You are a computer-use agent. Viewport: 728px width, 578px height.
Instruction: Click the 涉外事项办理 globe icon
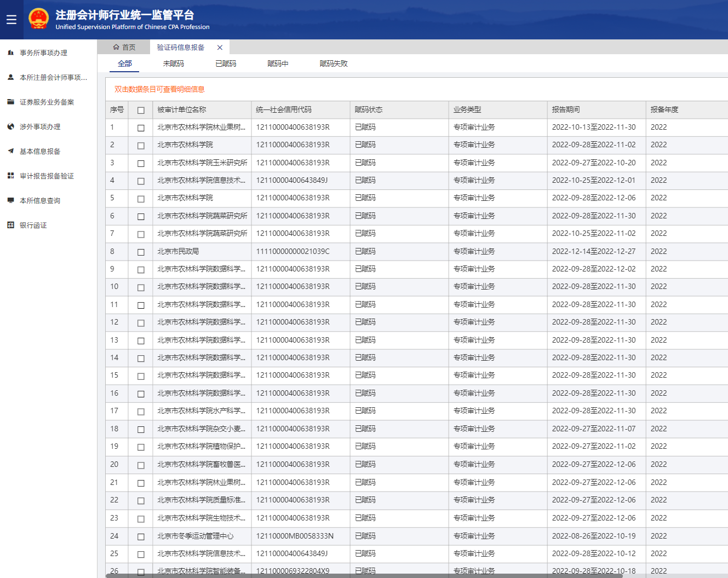[x=10, y=126]
